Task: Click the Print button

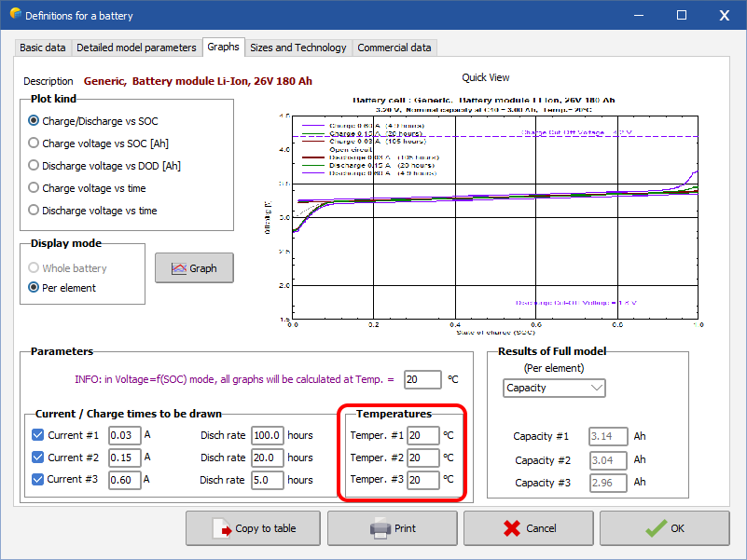Action: (393, 528)
